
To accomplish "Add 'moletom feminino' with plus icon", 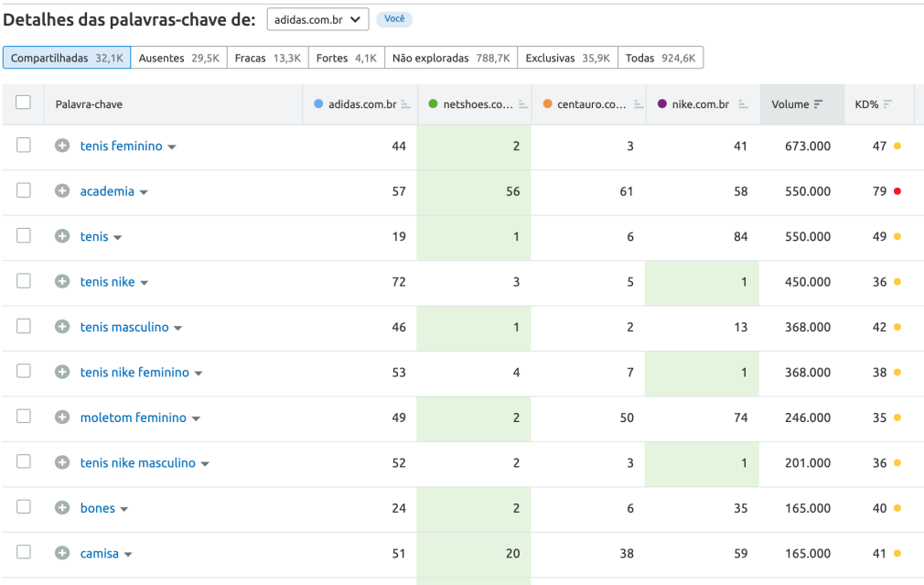I will 62,417.
